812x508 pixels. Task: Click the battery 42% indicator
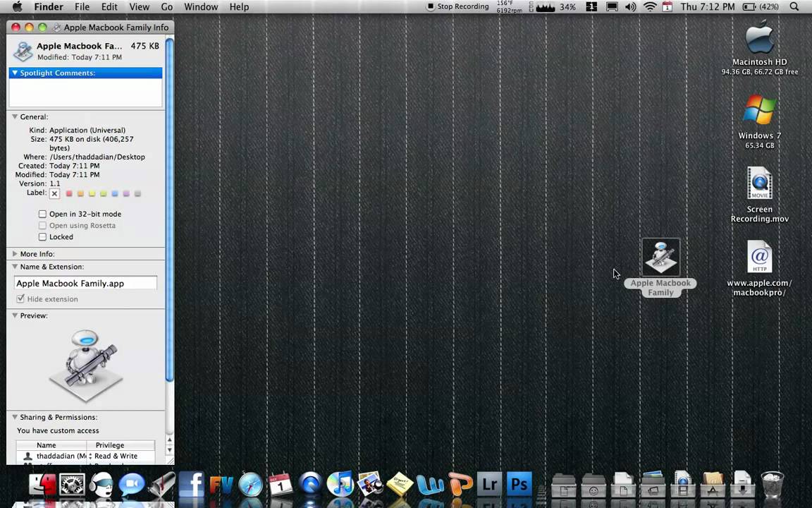tap(761, 7)
